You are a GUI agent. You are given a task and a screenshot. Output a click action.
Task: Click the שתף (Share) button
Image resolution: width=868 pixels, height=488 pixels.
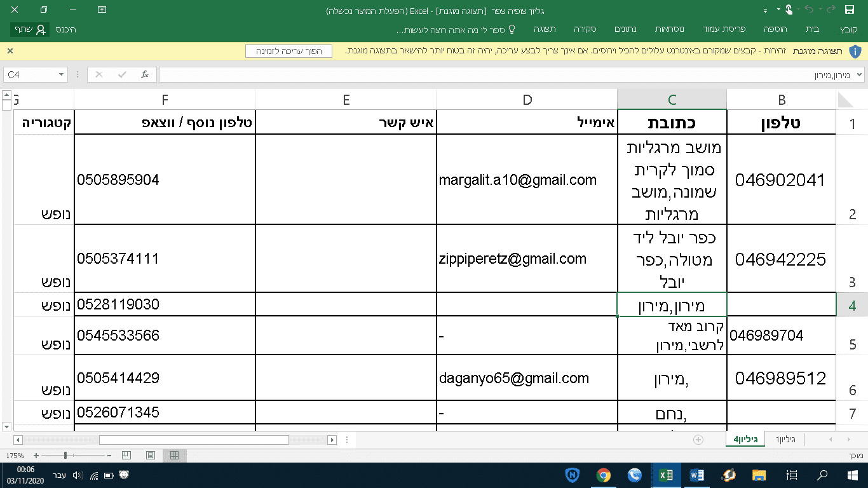29,29
